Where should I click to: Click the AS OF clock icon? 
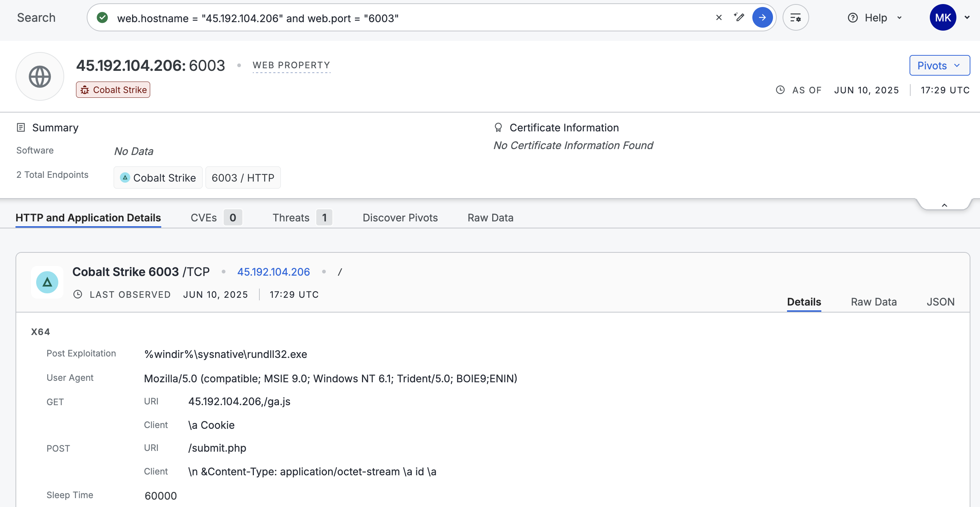780,90
